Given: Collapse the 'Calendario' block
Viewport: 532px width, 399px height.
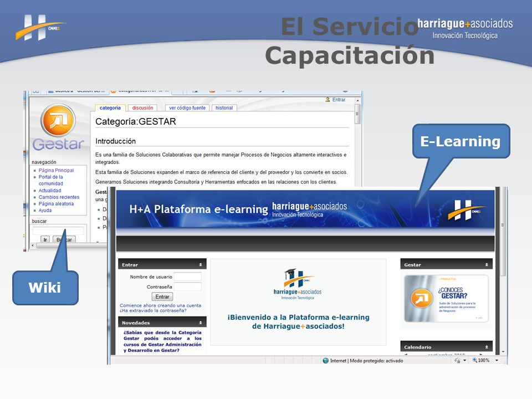Looking at the screenshot, I should [x=487, y=347].
